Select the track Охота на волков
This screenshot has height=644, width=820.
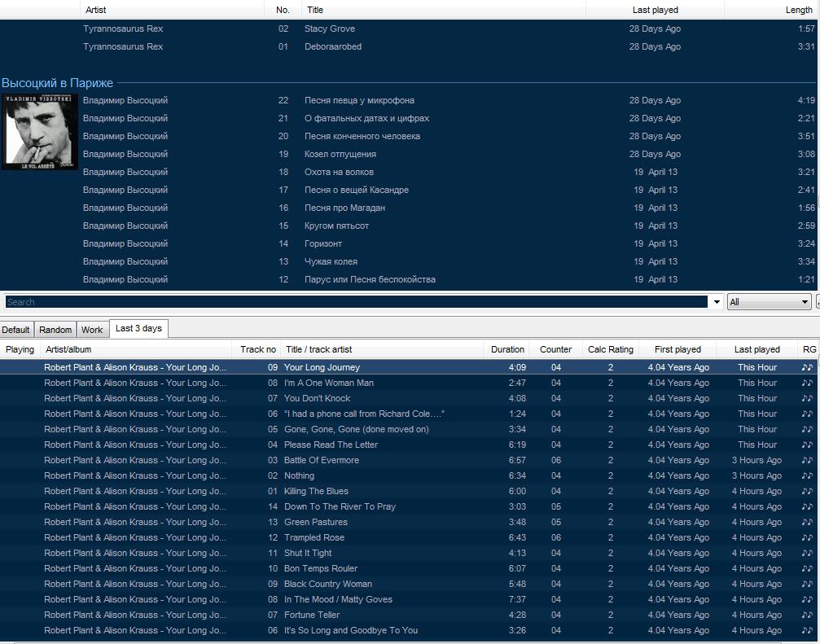click(339, 172)
